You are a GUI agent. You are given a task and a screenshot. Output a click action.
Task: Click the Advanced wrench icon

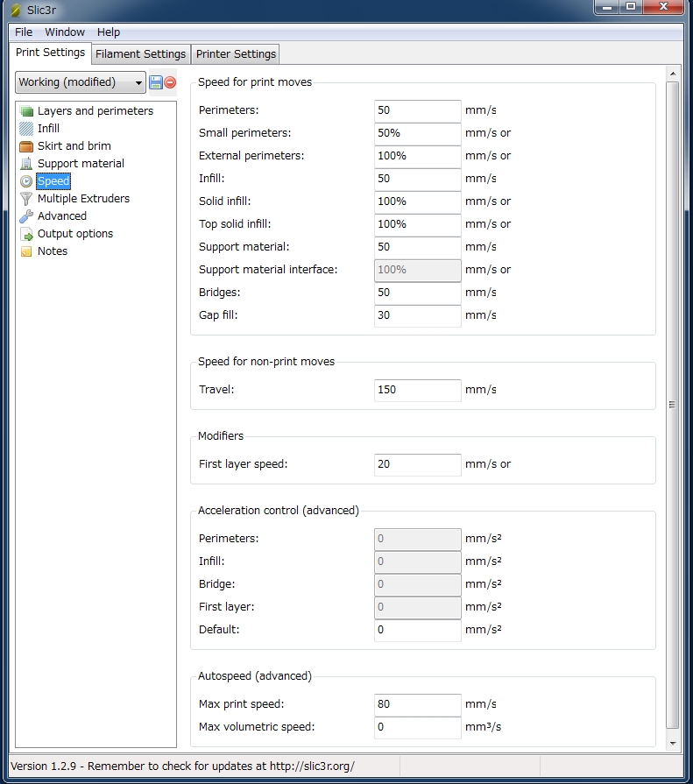[26, 216]
